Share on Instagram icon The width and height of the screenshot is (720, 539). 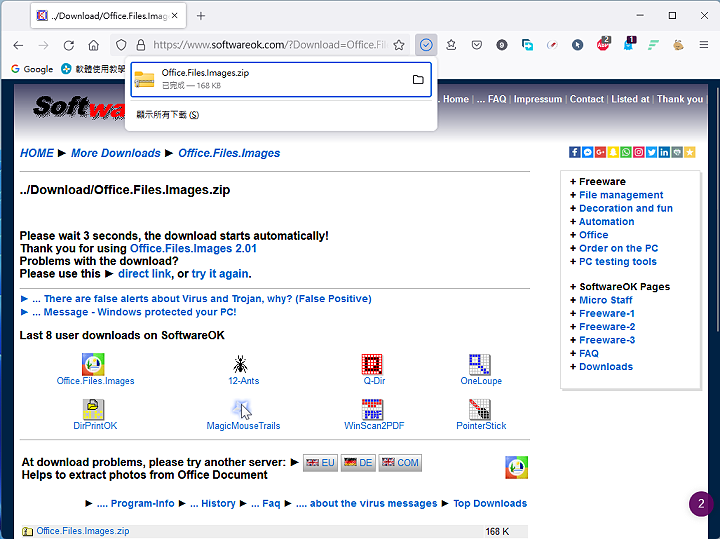click(x=639, y=152)
